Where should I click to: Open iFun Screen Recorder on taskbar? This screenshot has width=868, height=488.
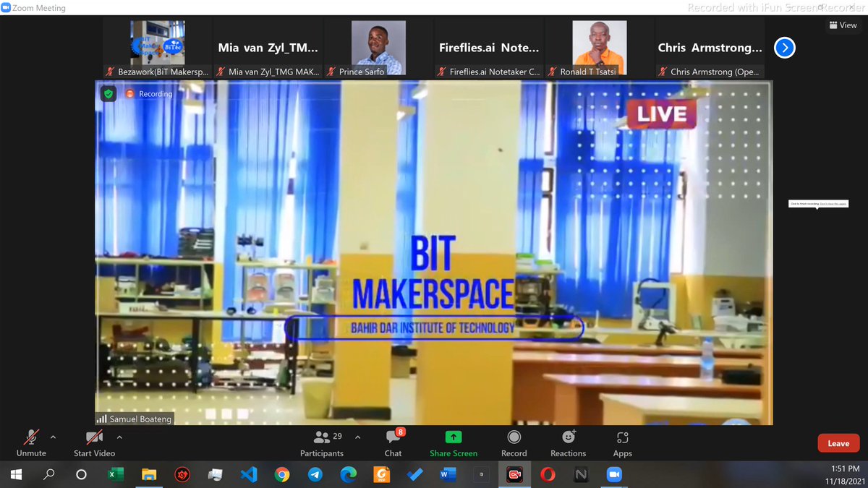[x=515, y=475]
